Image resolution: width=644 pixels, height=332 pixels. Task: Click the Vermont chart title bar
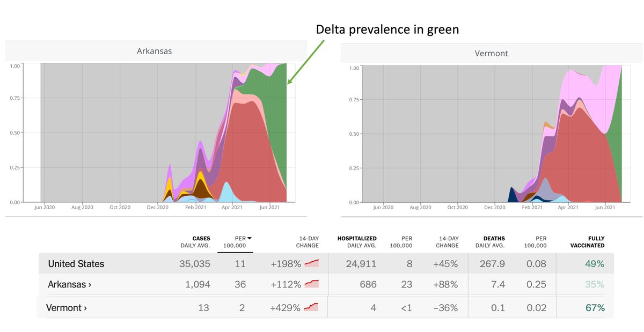coord(491,54)
